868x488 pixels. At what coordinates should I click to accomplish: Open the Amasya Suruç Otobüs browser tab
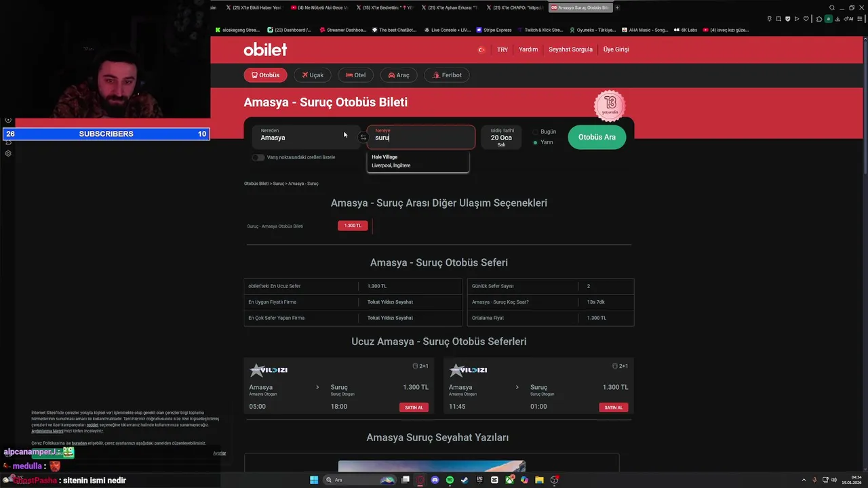click(580, 7)
